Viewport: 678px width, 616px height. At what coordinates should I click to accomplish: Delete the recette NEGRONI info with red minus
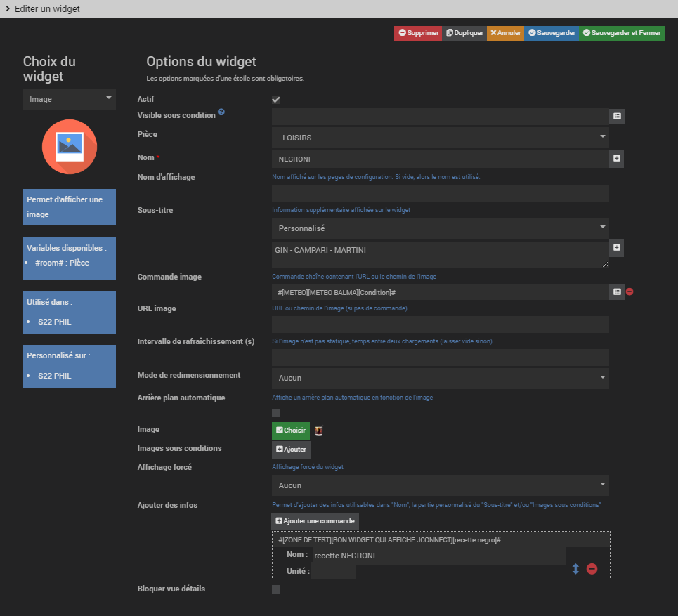click(592, 569)
